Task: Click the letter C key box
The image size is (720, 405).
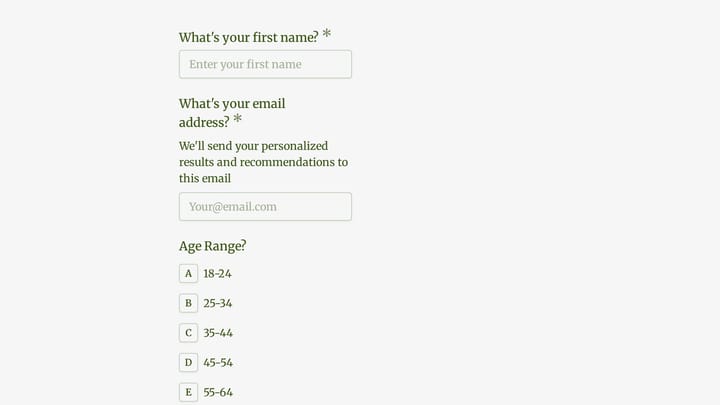Action: (x=188, y=333)
